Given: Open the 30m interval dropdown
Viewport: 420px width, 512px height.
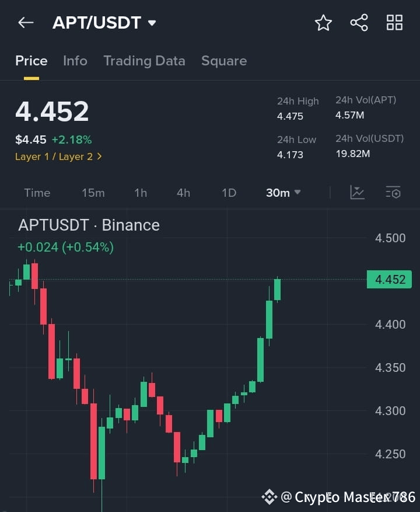Looking at the screenshot, I should point(283,193).
